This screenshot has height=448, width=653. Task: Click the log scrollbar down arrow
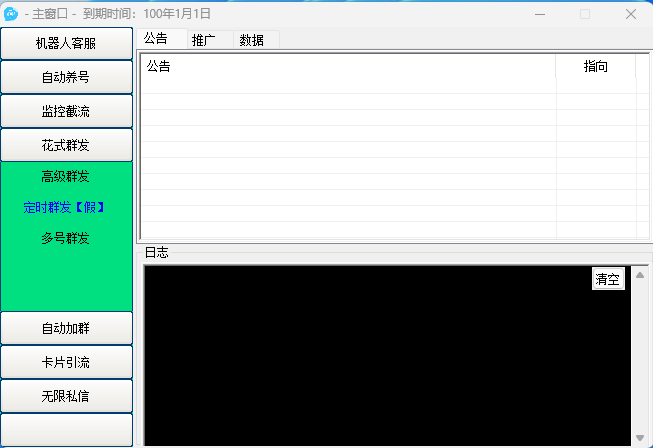coord(640,437)
